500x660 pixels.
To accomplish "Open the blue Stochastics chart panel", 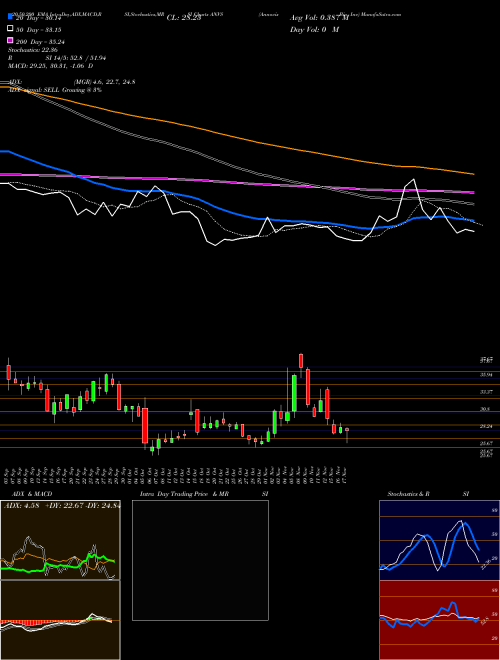I will pos(439,540).
